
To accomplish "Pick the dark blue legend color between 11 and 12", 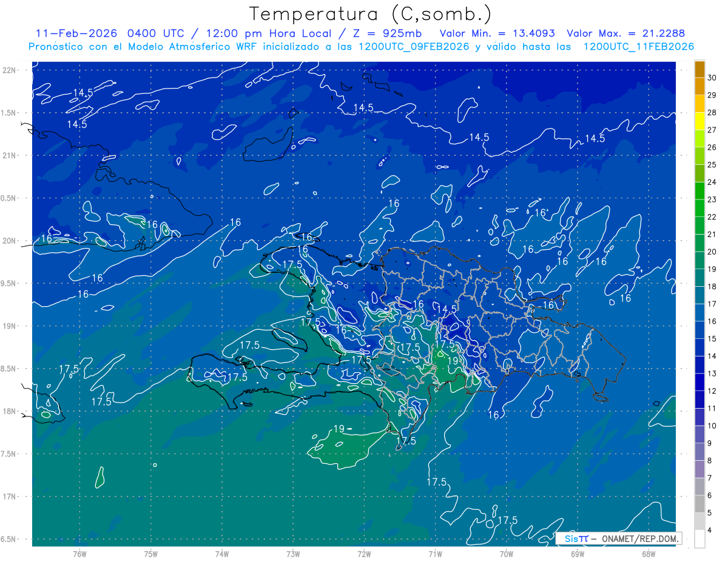I will tap(699, 400).
